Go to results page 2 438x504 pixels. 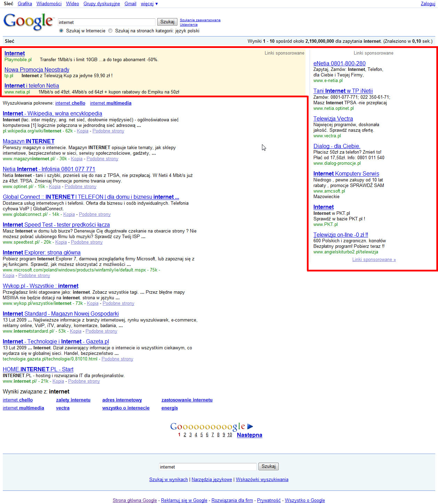coord(185,435)
